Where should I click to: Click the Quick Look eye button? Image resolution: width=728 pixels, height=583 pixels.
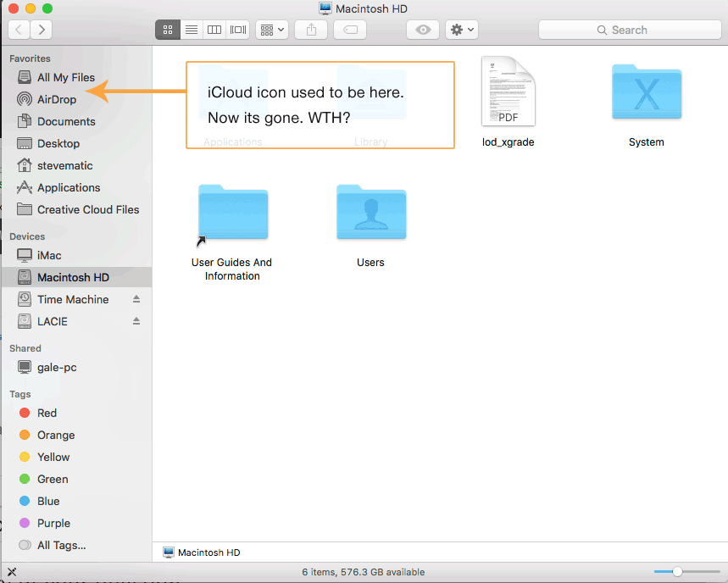pos(423,30)
